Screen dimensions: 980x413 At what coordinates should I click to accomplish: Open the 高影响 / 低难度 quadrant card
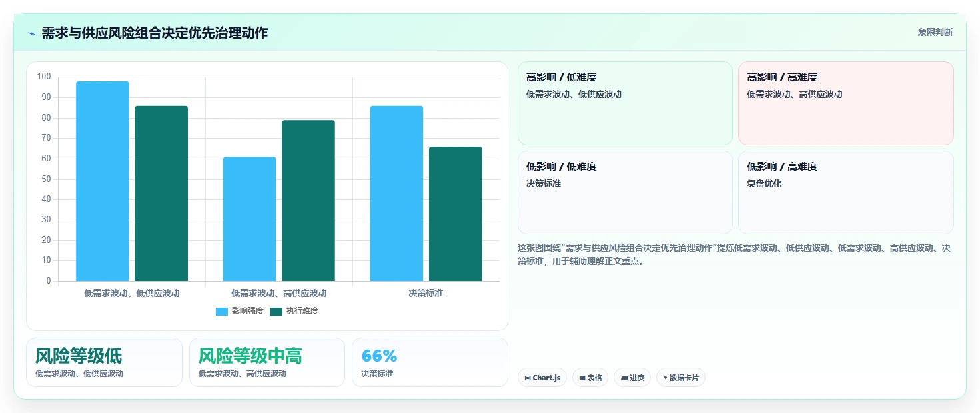(625, 103)
